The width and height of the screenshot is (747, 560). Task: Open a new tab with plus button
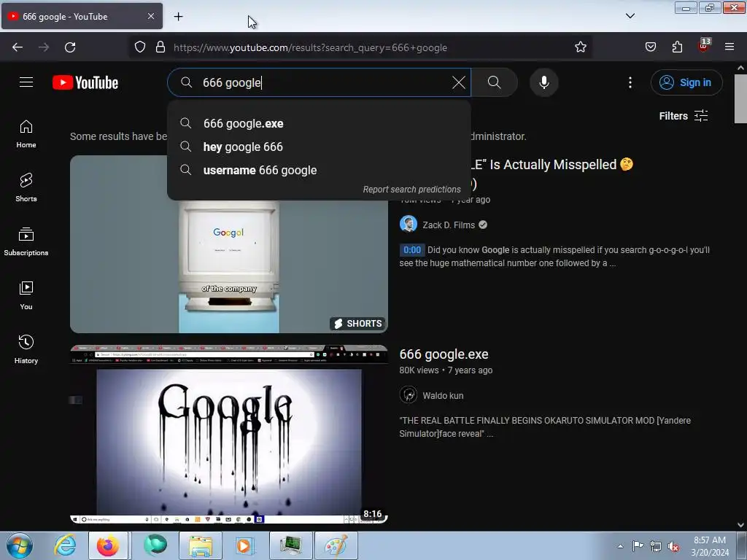click(178, 17)
